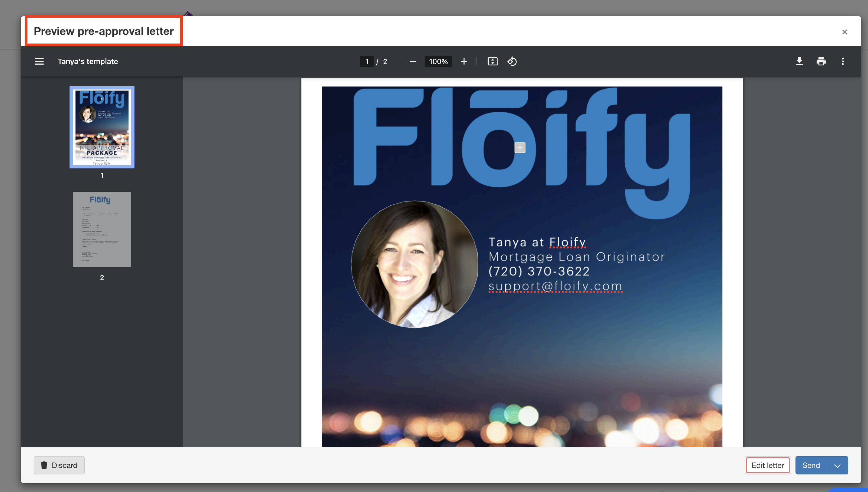Image resolution: width=868 pixels, height=492 pixels.
Task: Click Tanya's headshot photo in the document
Action: click(x=414, y=264)
